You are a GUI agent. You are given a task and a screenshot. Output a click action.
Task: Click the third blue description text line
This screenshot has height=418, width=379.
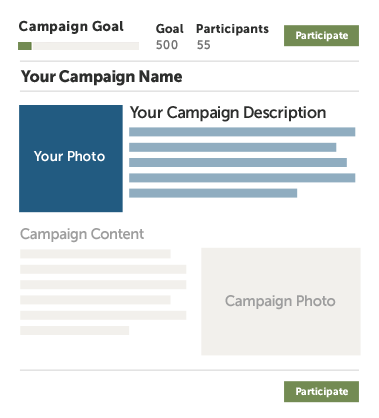tap(238, 162)
